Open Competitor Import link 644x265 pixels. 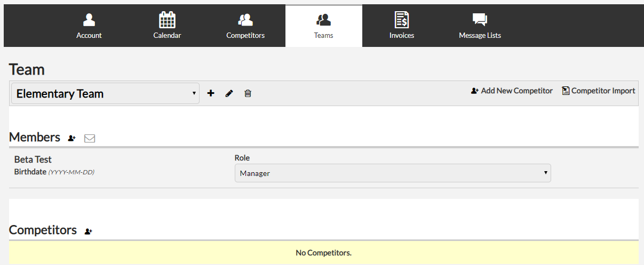pos(599,91)
